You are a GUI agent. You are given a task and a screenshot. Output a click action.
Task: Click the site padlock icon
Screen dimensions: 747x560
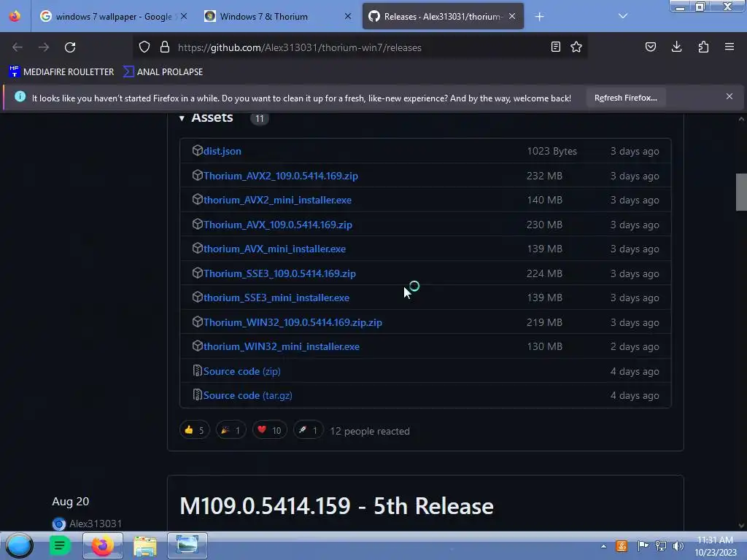click(165, 47)
